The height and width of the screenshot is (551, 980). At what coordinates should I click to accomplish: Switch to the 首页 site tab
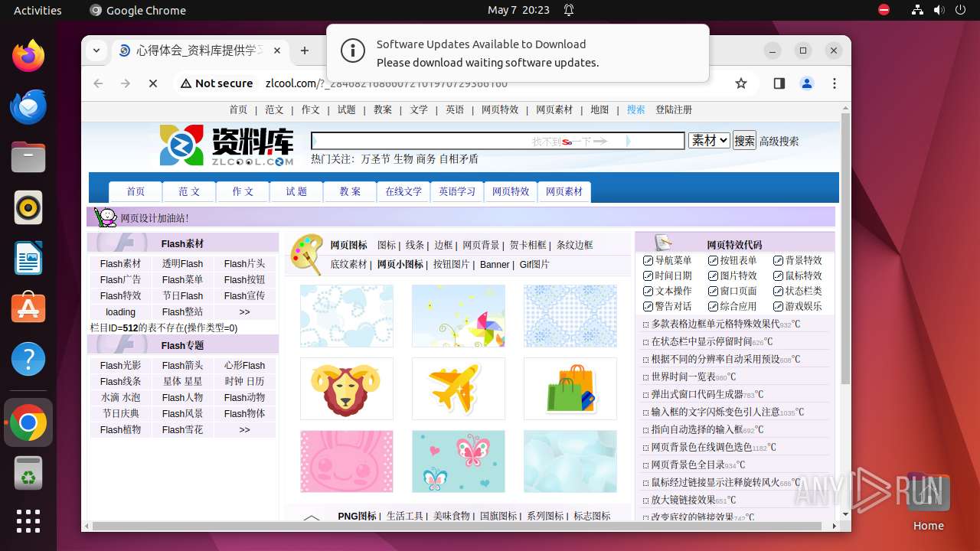coord(136,191)
